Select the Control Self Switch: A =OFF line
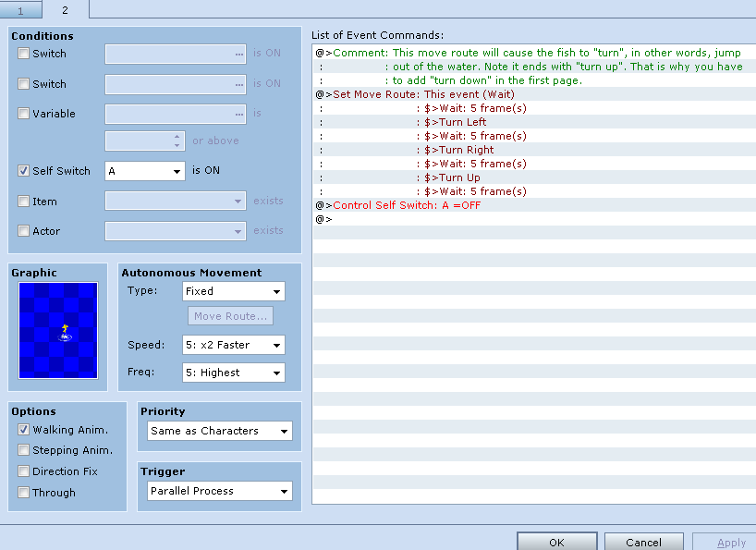Viewport: 756px width, 550px height. click(534, 205)
